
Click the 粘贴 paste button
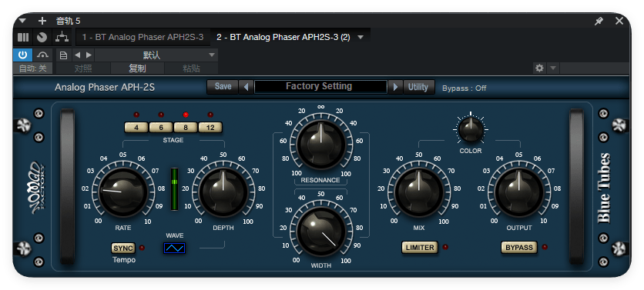coord(191,68)
